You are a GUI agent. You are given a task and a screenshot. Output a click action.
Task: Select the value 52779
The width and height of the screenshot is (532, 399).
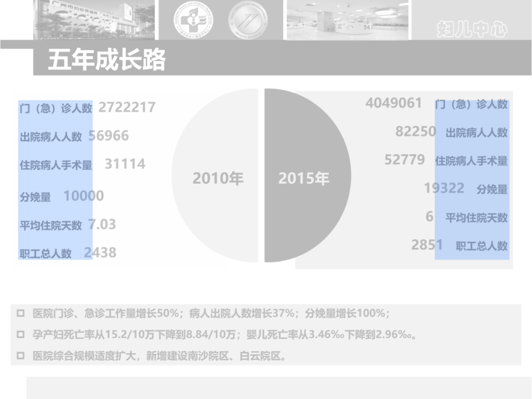(404, 160)
